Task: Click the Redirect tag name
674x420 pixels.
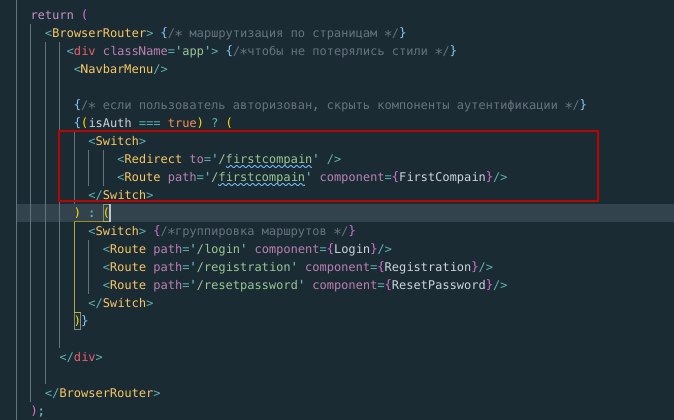Action: coord(153,159)
